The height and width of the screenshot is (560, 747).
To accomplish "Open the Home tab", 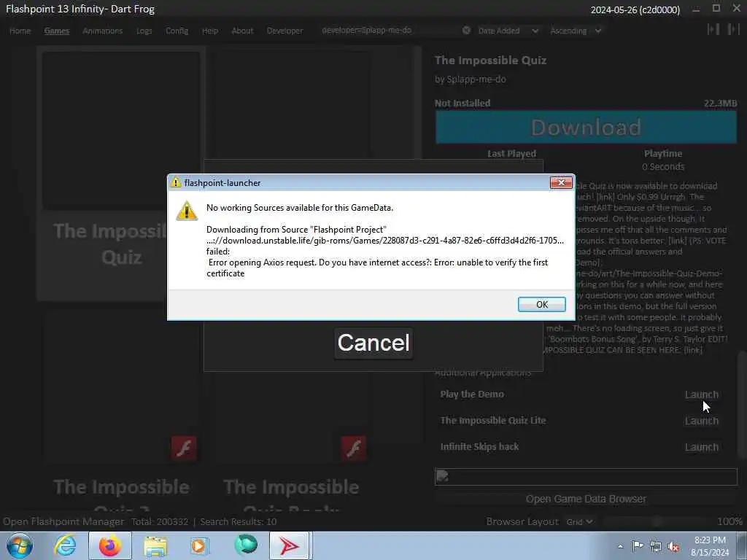I will click(20, 31).
